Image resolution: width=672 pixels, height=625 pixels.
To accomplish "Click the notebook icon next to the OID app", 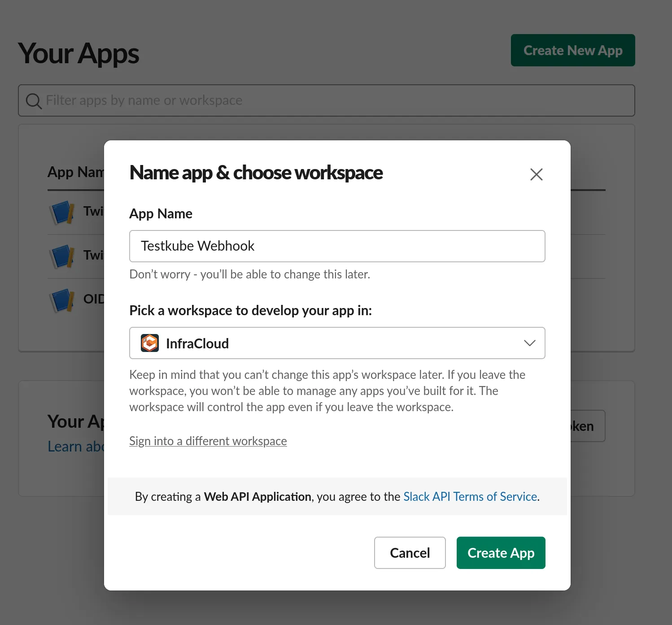I will coord(62,299).
